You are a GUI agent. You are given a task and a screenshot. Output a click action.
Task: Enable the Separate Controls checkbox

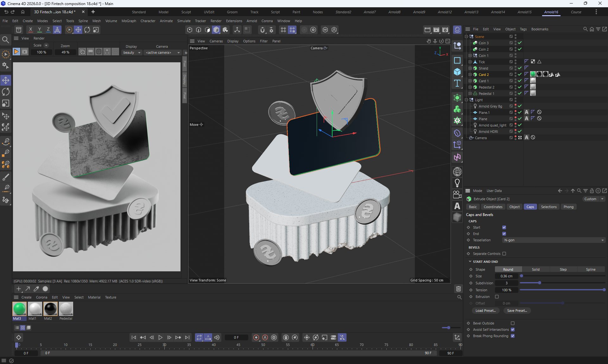(x=504, y=254)
